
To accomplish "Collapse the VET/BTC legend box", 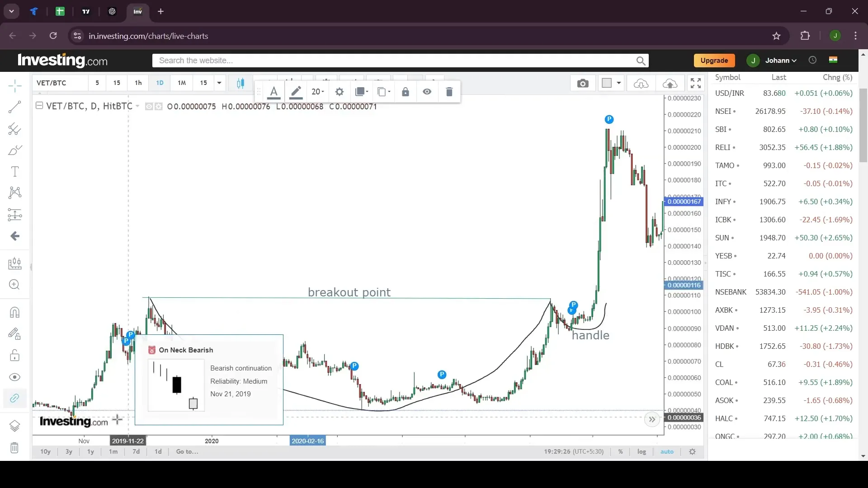I will (x=39, y=105).
